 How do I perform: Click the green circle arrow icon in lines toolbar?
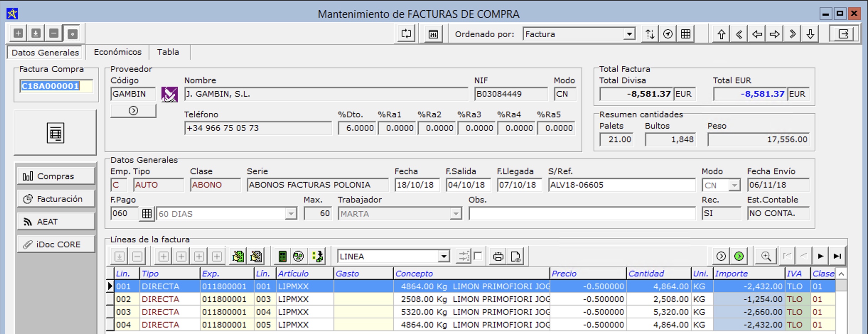(739, 256)
